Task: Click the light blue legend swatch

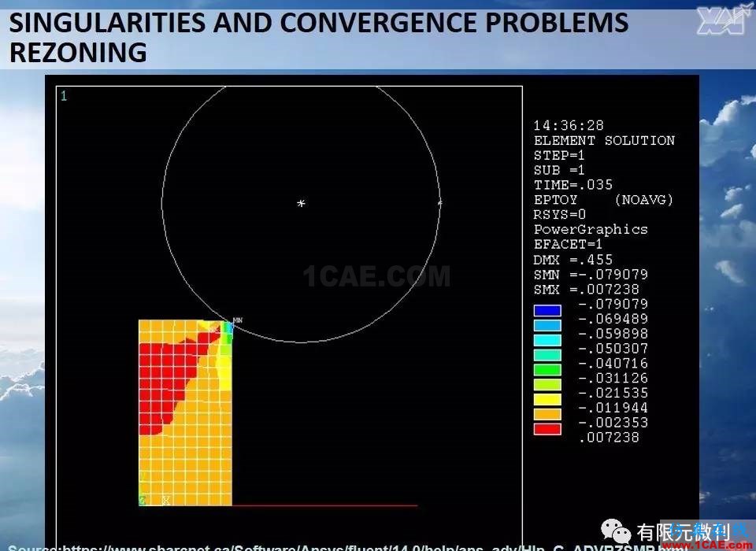Action: pos(547,325)
